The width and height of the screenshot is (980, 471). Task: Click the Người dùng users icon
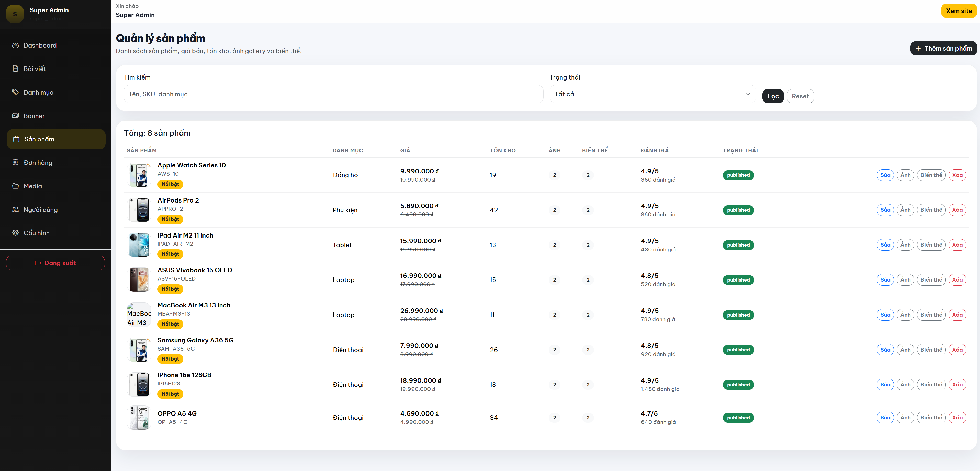click(x=15, y=210)
